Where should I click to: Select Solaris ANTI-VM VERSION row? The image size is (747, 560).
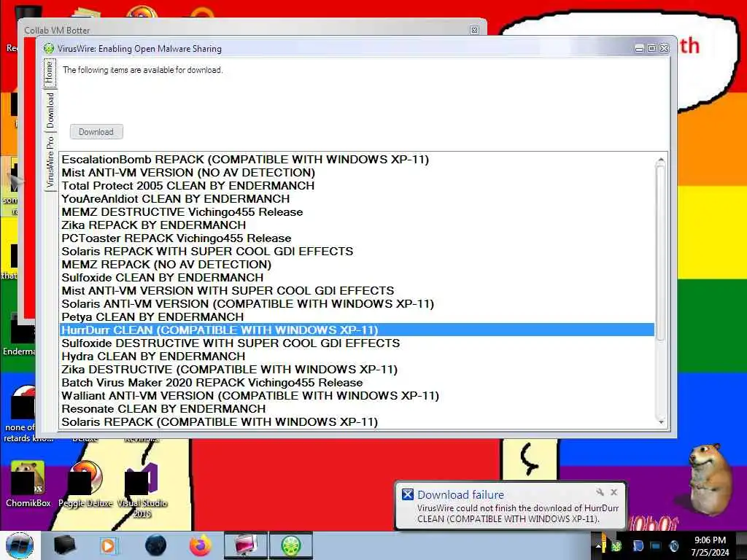[x=357, y=304]
